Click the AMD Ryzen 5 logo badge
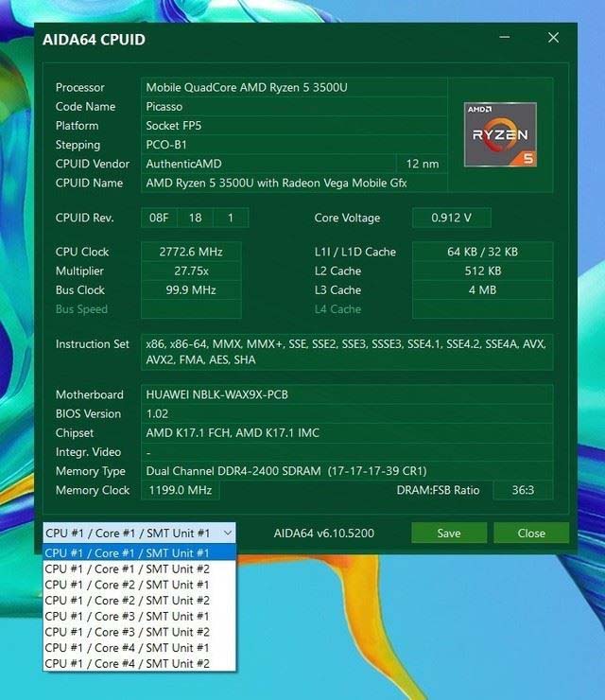This screenshot has width=605, height=700. (500, 134)
